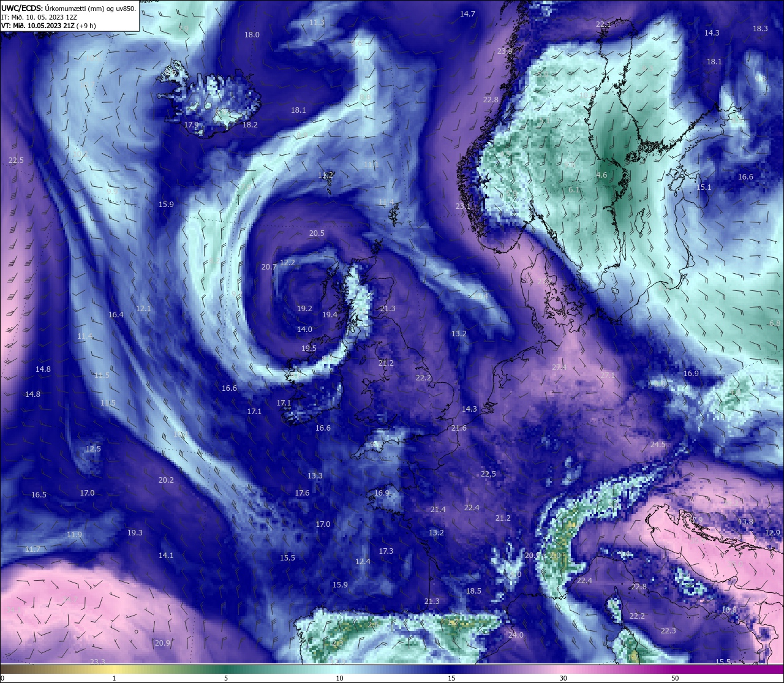The width and height of the screenshot is (784, 683).
Task: Click the map value '23.1' off Norway
Action: click(463, 206)
